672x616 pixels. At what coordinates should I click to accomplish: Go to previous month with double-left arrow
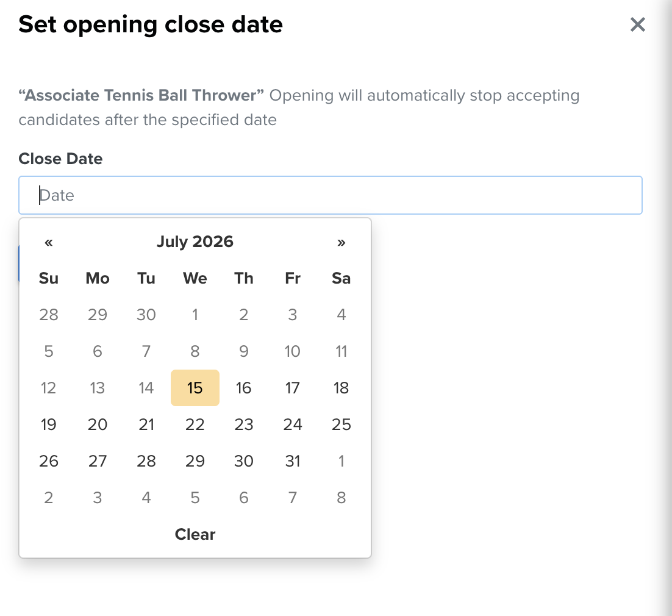pos(48,242)
